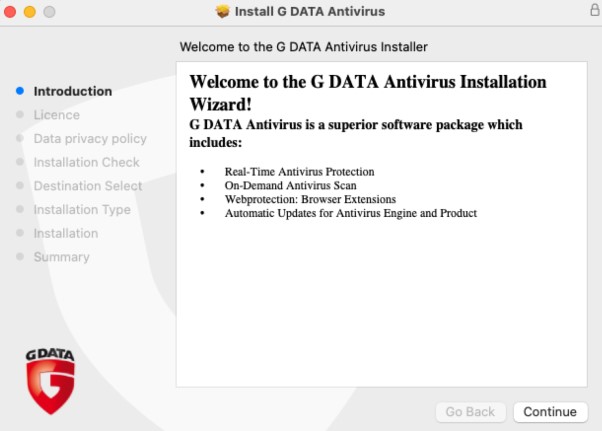Select the Installation Type step
This screenshot has width=602, height=431.
pos(82,210)
